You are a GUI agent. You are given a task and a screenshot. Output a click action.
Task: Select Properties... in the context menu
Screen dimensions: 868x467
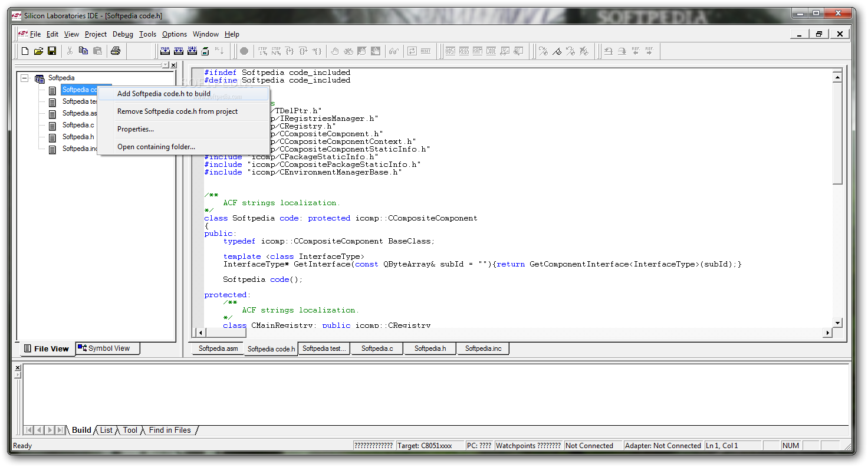[x=183, y=129]
